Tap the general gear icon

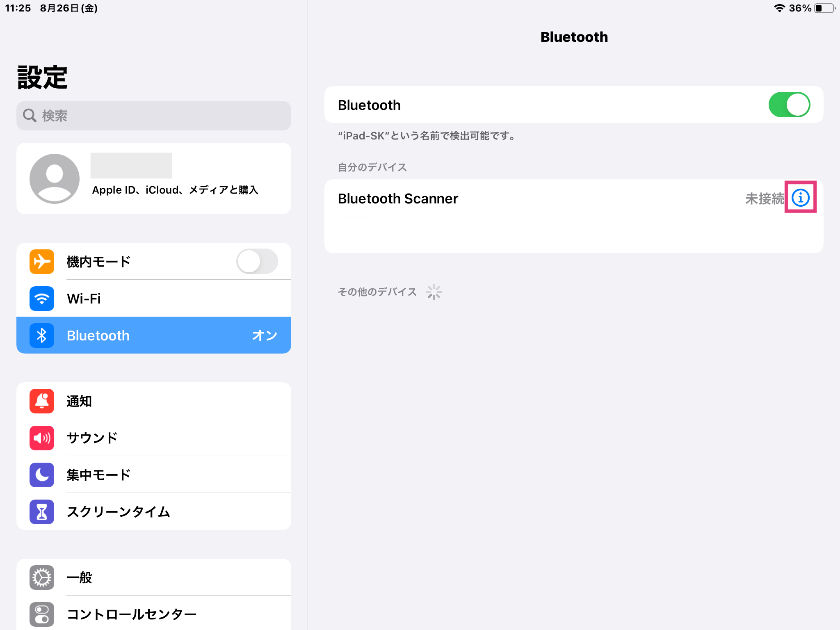[x=42, y=577]
